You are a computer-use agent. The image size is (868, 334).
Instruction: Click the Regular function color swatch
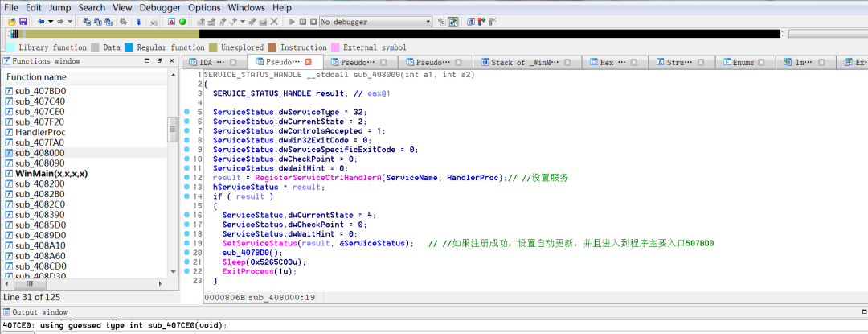tap(130, 47)
